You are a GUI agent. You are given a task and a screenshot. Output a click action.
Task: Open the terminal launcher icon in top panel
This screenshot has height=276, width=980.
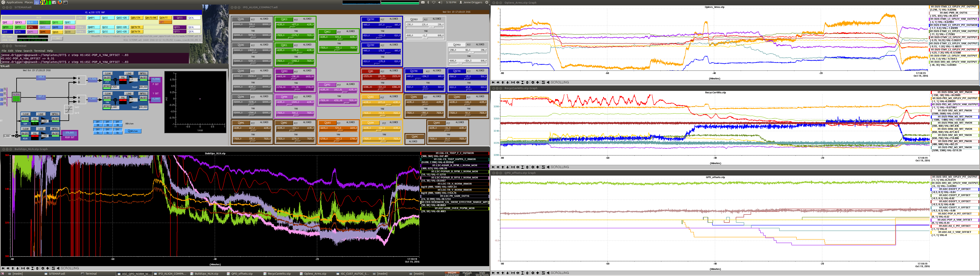[65, 2]
